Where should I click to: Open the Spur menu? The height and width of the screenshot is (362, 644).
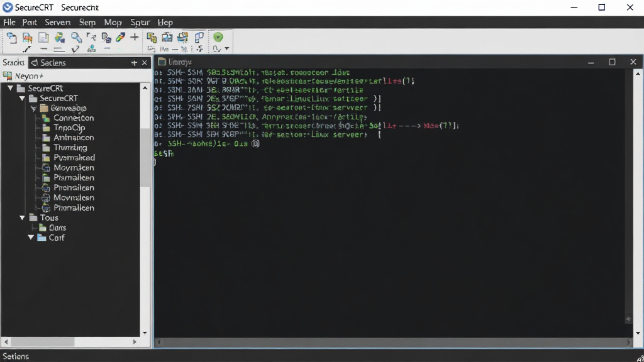point(140,23)
